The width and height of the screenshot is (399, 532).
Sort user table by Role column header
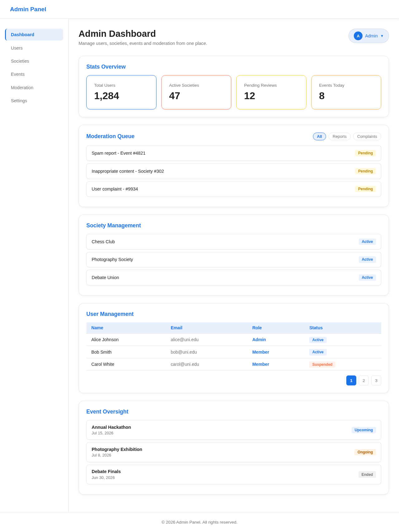click(x=257, y=328)
